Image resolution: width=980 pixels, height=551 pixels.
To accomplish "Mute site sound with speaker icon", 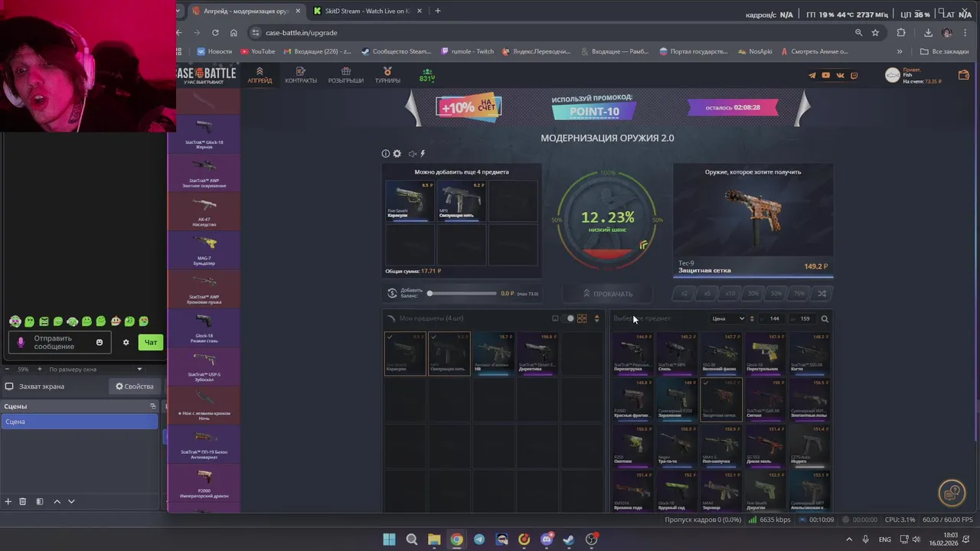I will click(412, 154).
